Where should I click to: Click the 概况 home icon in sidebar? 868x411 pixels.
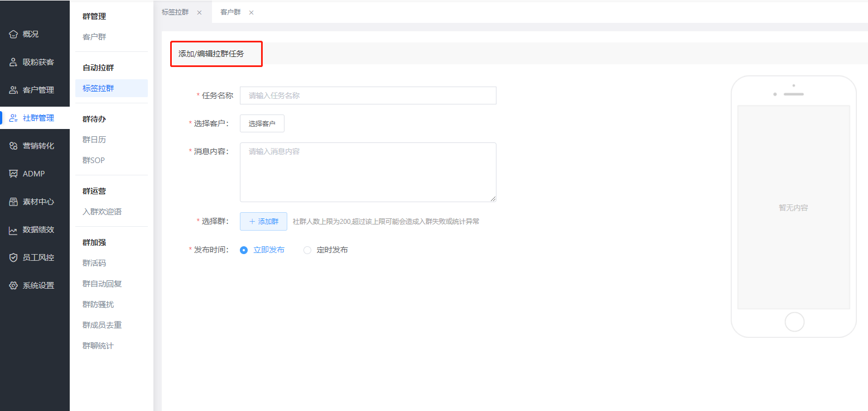13,34
